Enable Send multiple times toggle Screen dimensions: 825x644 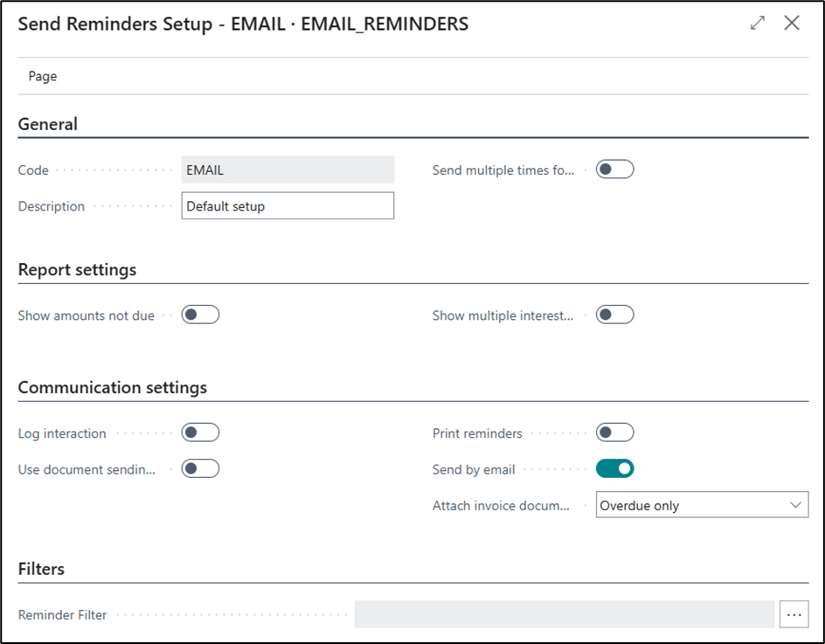coord(614,170)
